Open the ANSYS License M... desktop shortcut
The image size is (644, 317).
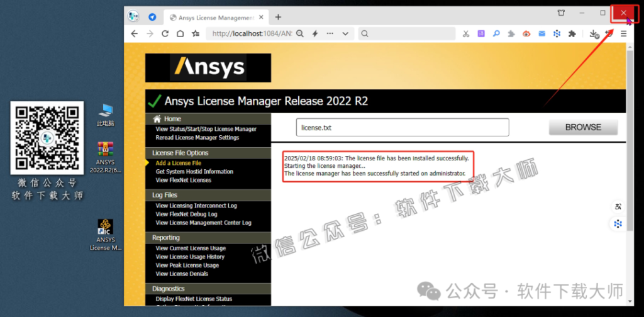pos(106,235)
